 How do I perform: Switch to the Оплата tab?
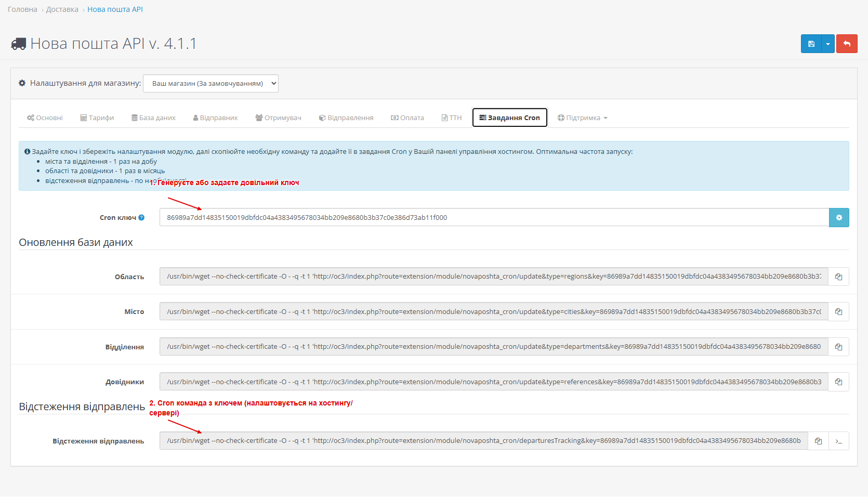407,117
